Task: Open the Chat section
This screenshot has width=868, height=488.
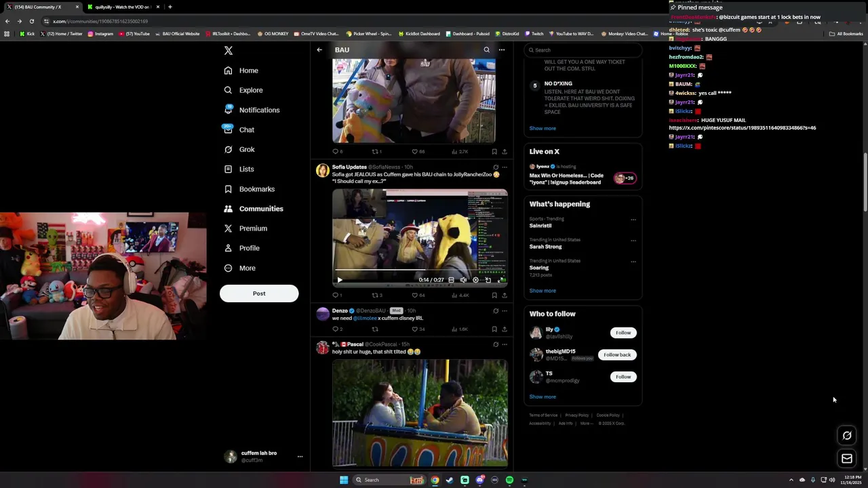Action: (239, 129)
